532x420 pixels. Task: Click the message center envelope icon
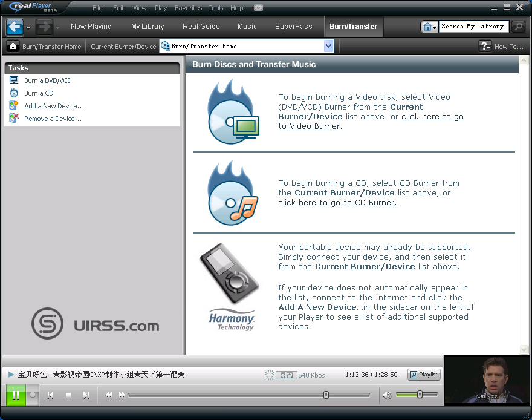point(259,7)
